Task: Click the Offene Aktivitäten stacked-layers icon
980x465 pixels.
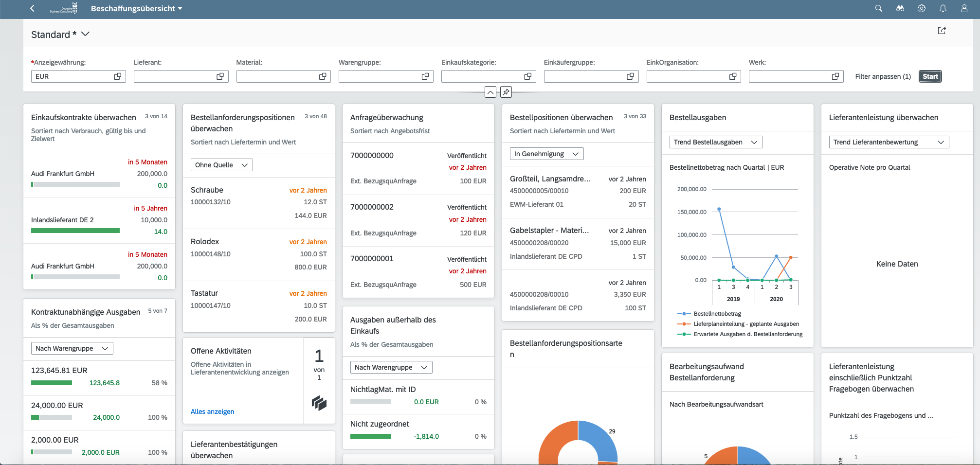Action: [319, 403]
